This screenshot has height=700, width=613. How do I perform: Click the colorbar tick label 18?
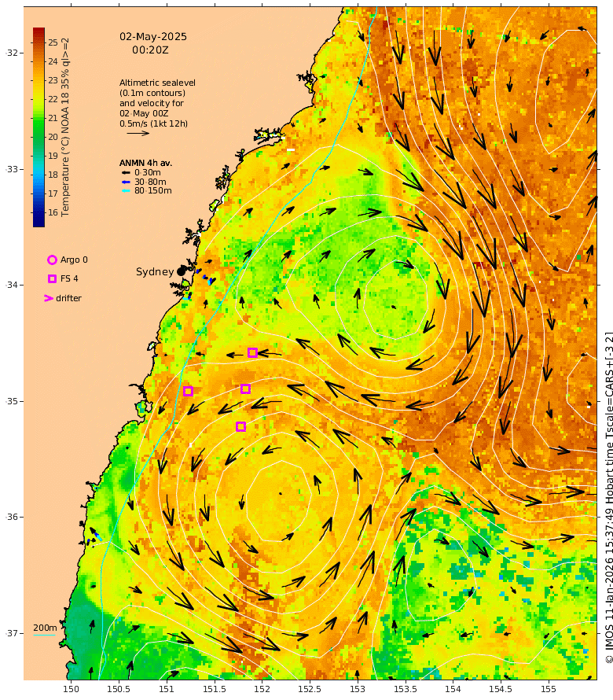point(53,175)
